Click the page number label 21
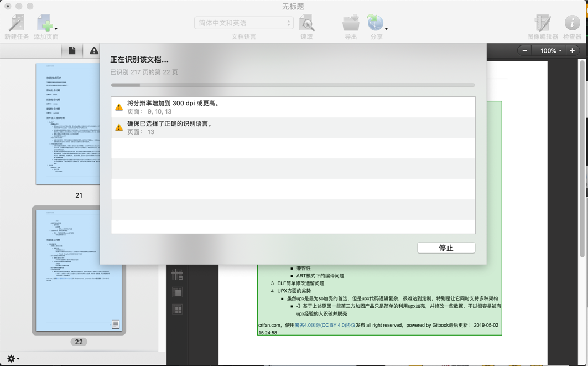588x366 pixels. coord(79,195)
